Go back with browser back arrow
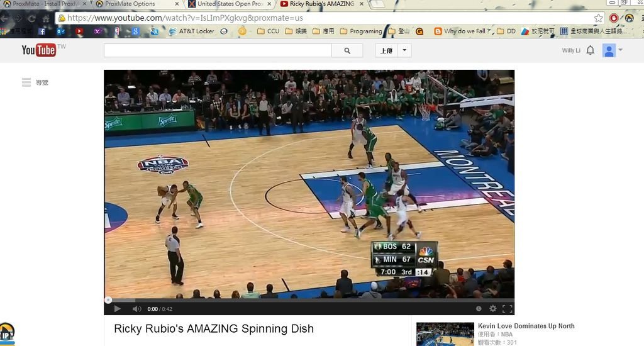 [x=5, y=18]
